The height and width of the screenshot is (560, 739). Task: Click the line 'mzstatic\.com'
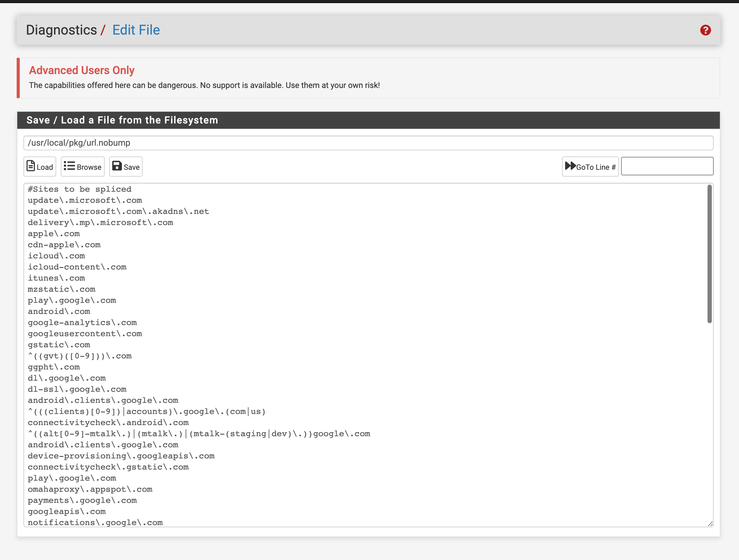click(x=61, y=289)
